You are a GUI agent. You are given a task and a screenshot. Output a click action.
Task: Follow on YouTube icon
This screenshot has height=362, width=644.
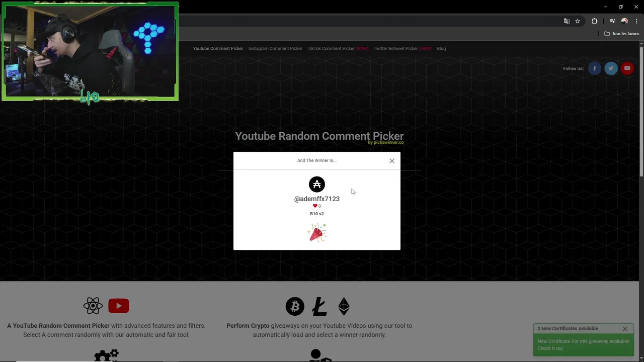(x=627, y=68)
